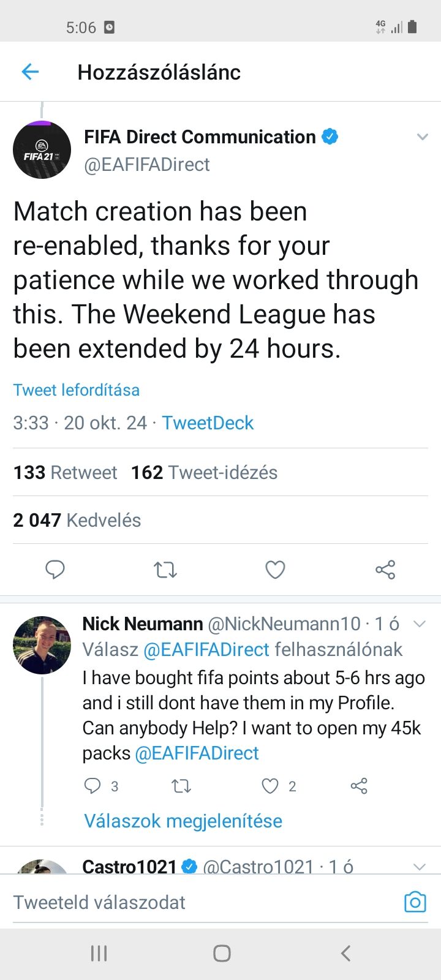Retweet Nick Neumann's reply
This screenshot has height=980, width=441.
click(x=181, y=786)
